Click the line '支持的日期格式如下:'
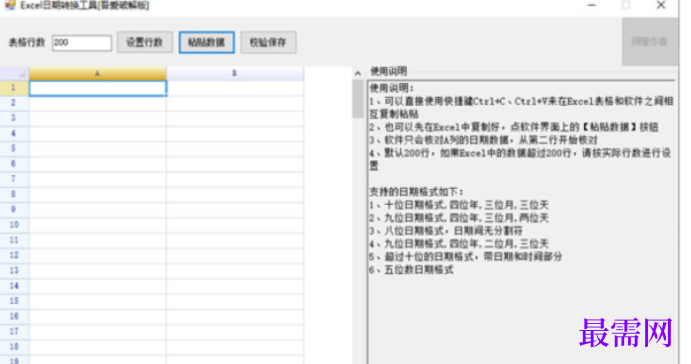Viewport: 691px width, 364px height. pyautogui.click(x=416, y=192)
